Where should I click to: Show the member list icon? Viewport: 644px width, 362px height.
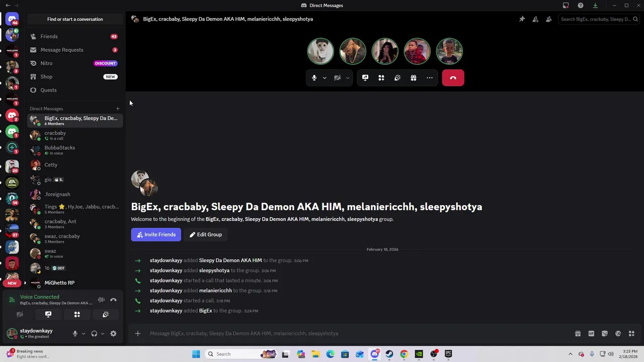[548, 19]
